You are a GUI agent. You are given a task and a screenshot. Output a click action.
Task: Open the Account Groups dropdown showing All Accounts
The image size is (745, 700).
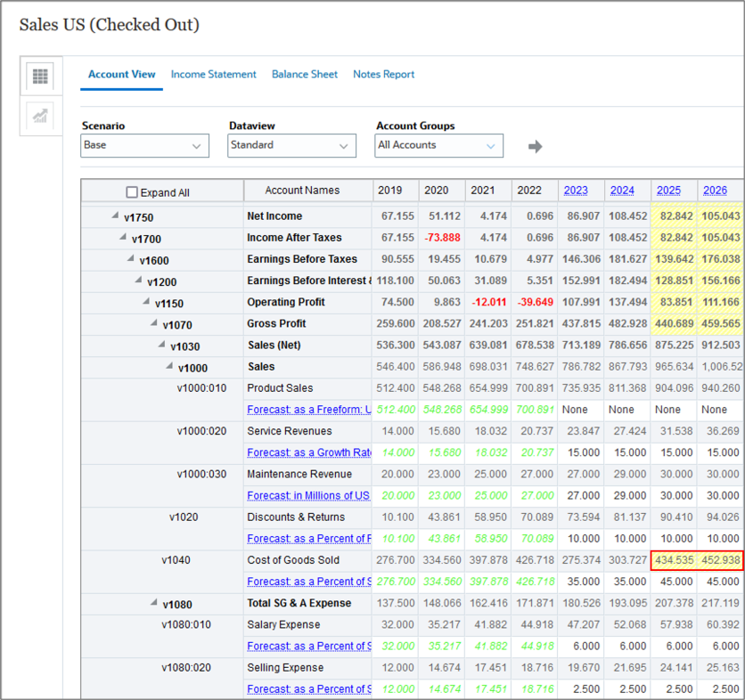[x=438, y=145]
